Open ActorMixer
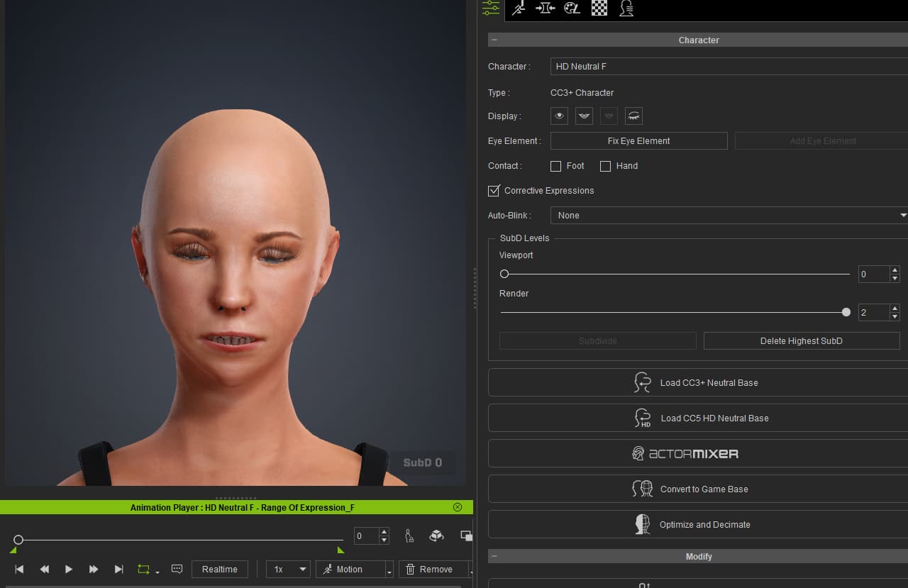The height and width of the screenshot is (588, 908). pyautogui.click(x=698, y=453)
